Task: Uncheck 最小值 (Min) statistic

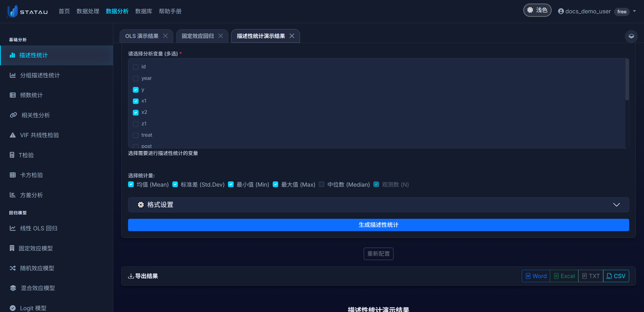Action: point(231,184)
